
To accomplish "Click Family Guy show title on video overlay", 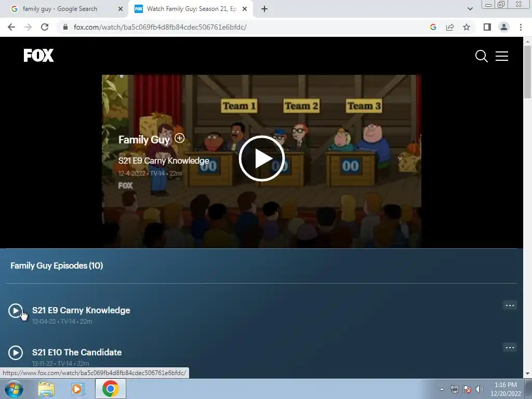I will click(x=144, y=139).
